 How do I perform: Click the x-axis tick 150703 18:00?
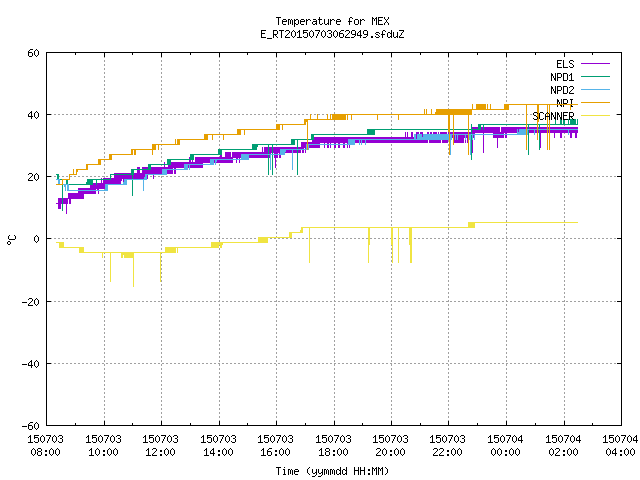point(333,446)
